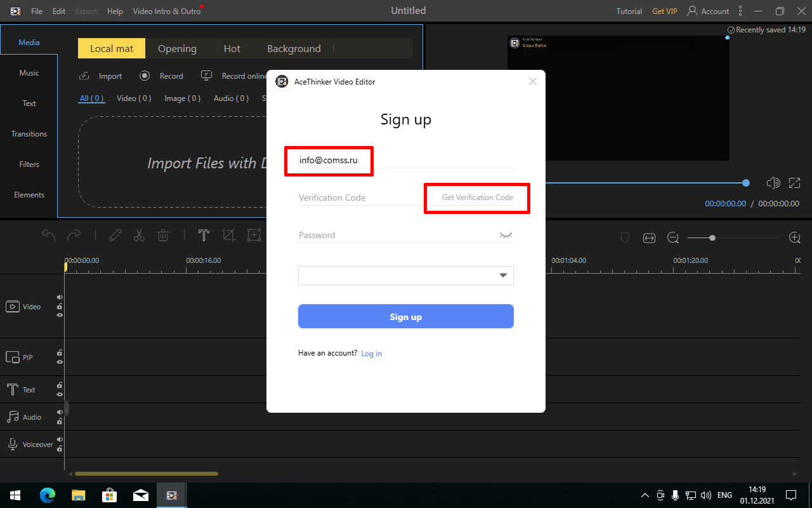
Task: Mute the Voiceover track speaker
Action: point(60,439)
